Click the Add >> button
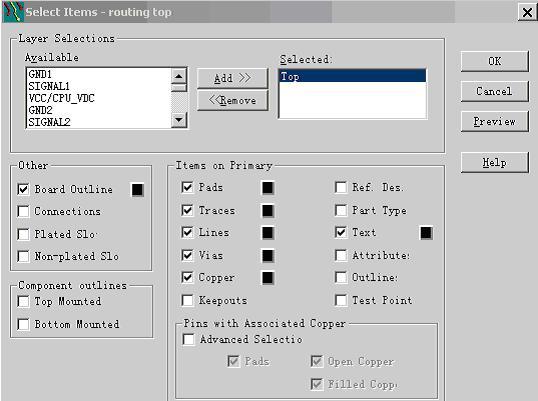The image size is (538, 401). (x=232, y=78)
